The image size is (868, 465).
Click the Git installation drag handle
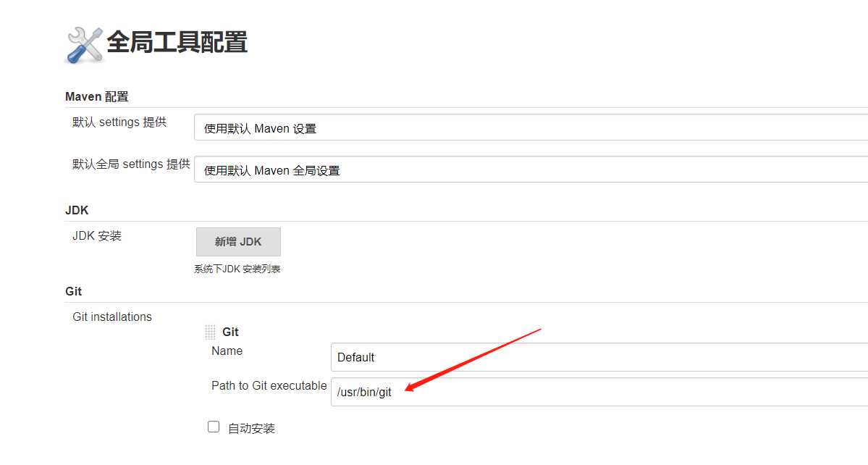[x=210, y=332]
